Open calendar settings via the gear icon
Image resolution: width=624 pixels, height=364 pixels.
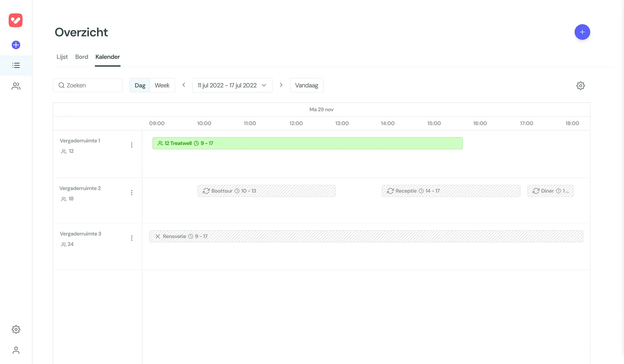point(580,85)
